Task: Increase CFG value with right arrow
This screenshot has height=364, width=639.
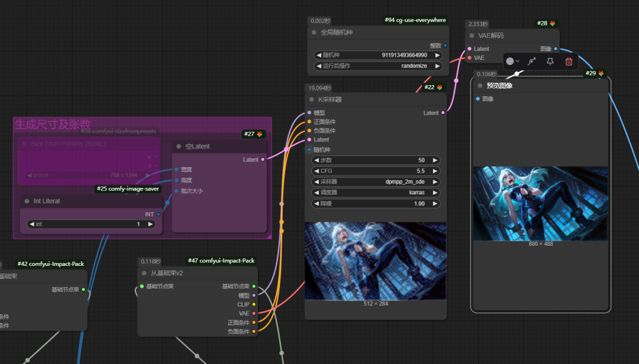Action: 435,171
